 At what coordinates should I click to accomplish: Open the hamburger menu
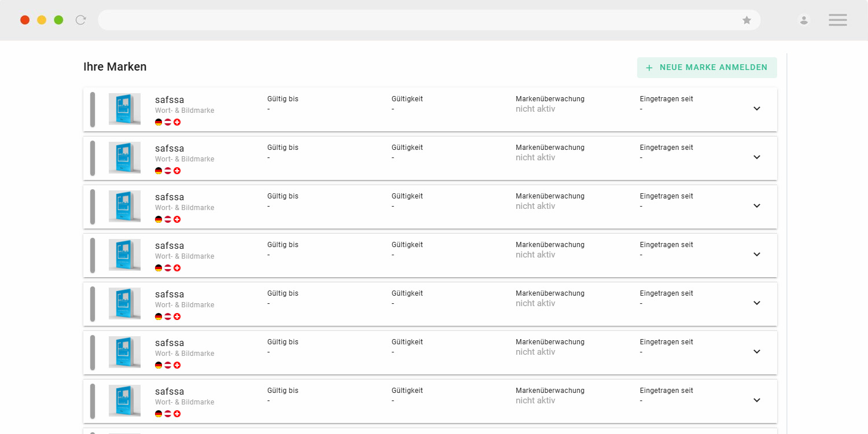(838, 20)
